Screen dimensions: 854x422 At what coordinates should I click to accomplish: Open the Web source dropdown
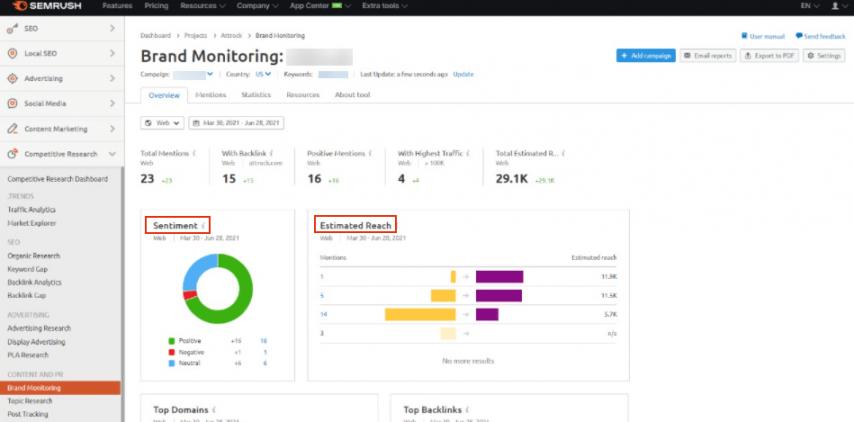162,123
